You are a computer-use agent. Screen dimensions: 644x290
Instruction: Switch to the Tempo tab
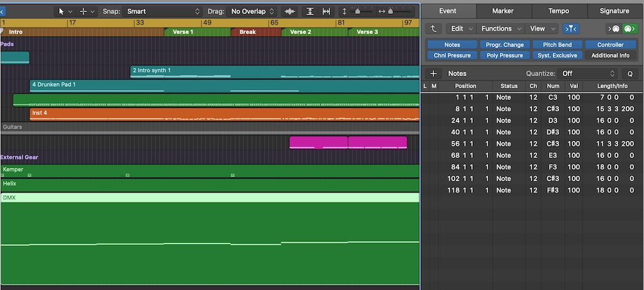pyautogui.click(x=558, y=11)
